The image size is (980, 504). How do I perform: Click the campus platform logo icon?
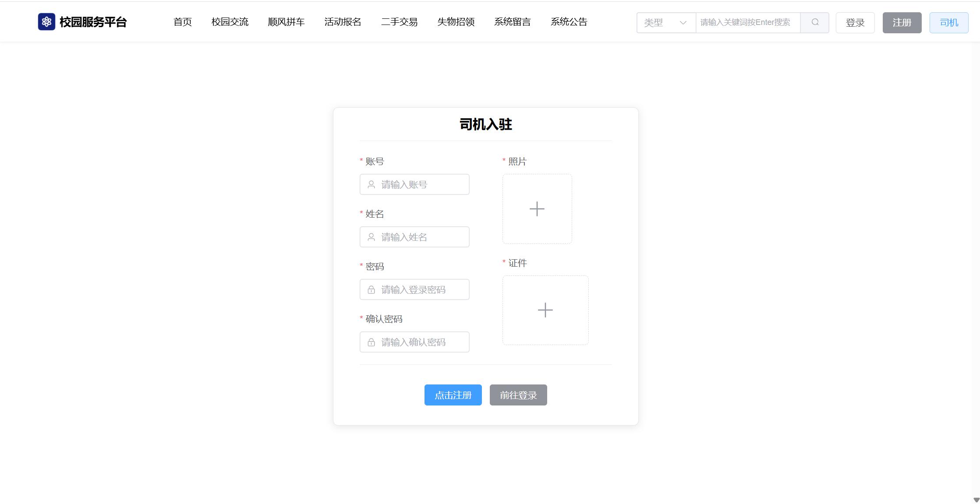tap(46, 22)
